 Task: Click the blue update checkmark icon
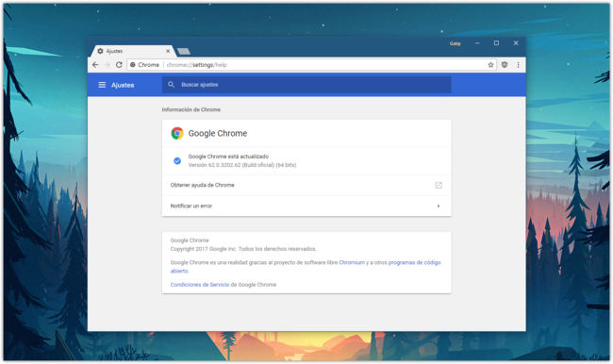pos(177,160)
